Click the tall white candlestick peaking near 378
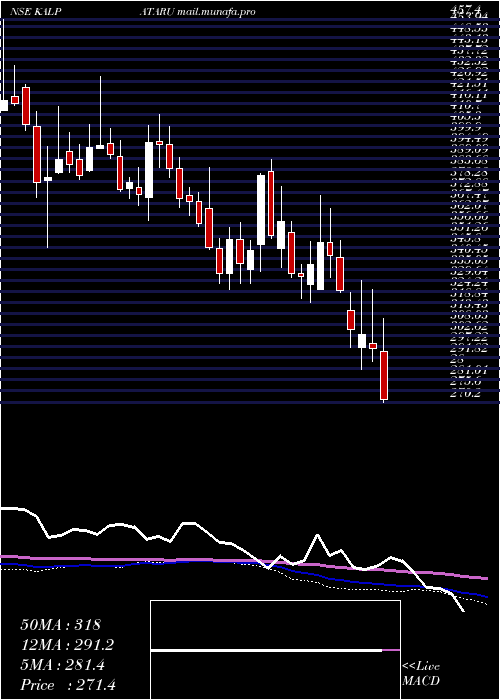Screen dimensions: 500x700 [261, 209]
